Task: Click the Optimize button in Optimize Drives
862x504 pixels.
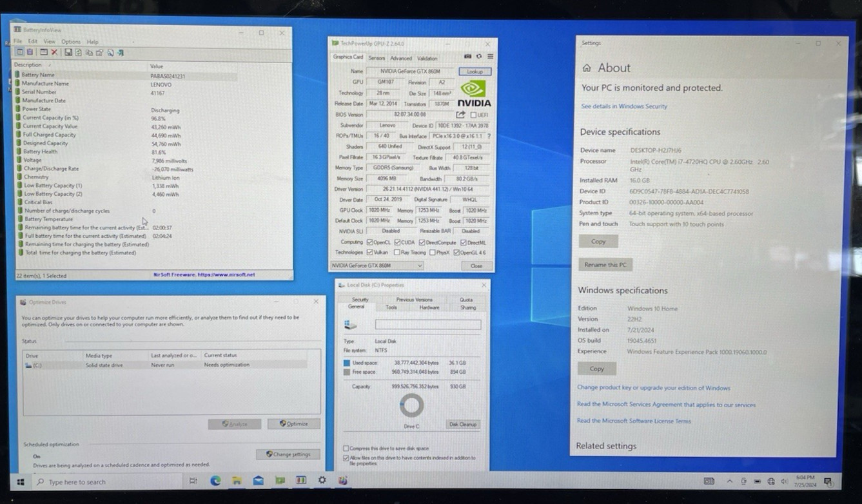Action: click(x=294, y=423)
